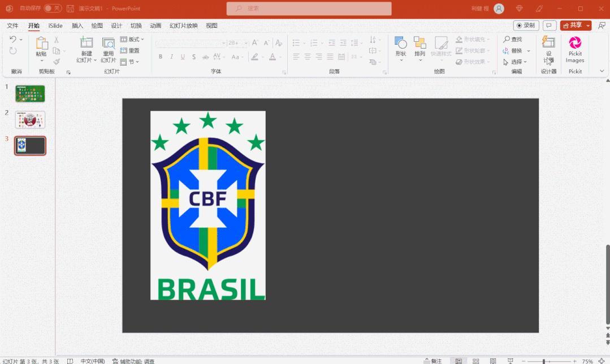Toggle the AutoSave switch
610x364 pixels.
[x=53, y=8]
